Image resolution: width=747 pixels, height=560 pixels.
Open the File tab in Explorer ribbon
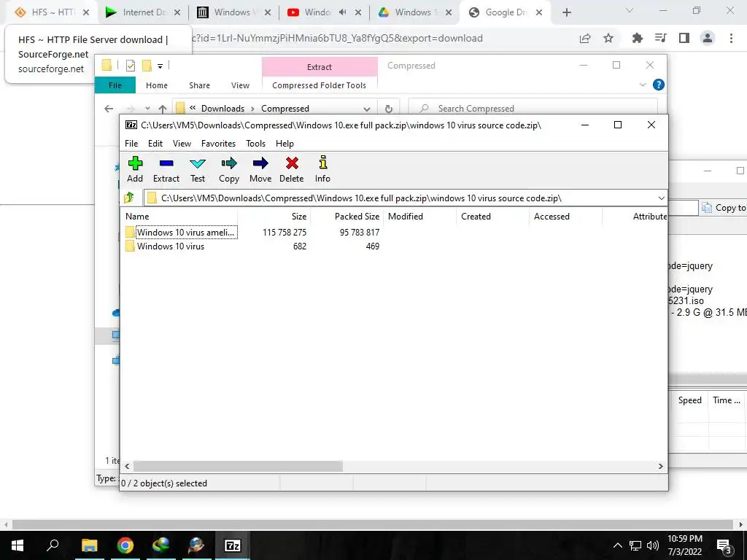coord(115,85)
